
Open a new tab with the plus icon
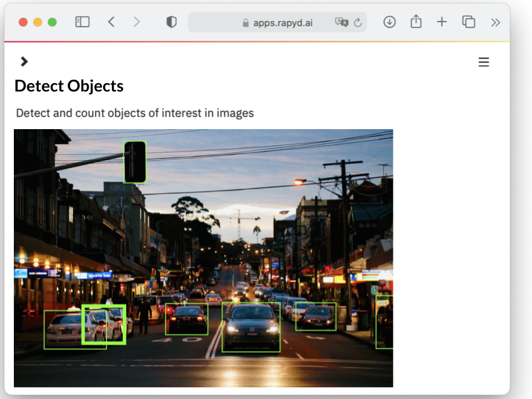[442, 22]
